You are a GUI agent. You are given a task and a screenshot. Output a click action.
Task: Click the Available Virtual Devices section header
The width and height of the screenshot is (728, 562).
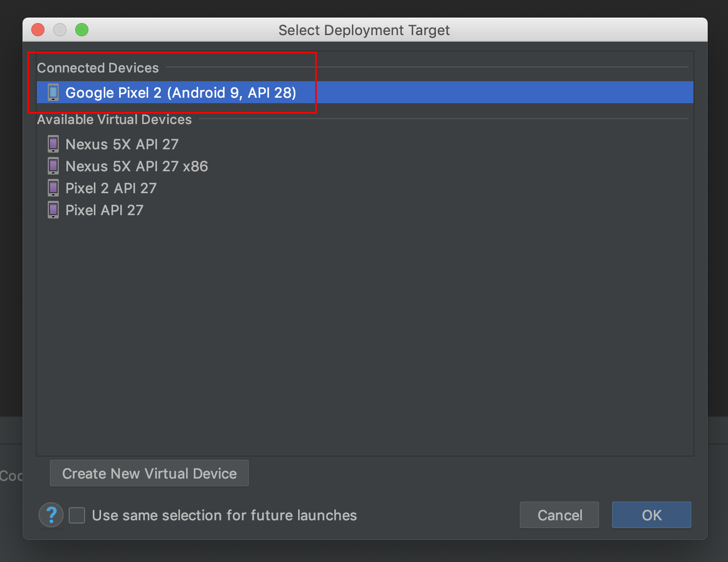(114, 120)
